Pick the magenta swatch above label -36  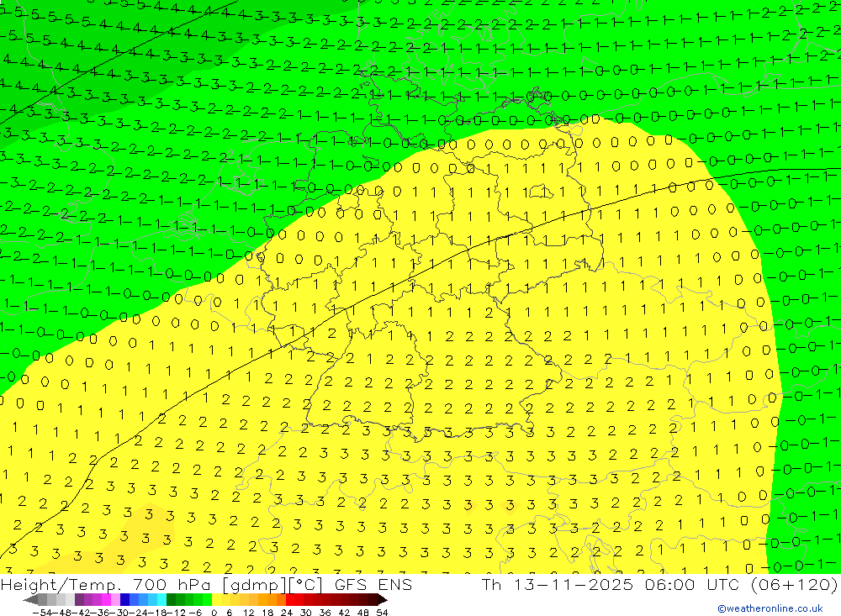(106, 600)
